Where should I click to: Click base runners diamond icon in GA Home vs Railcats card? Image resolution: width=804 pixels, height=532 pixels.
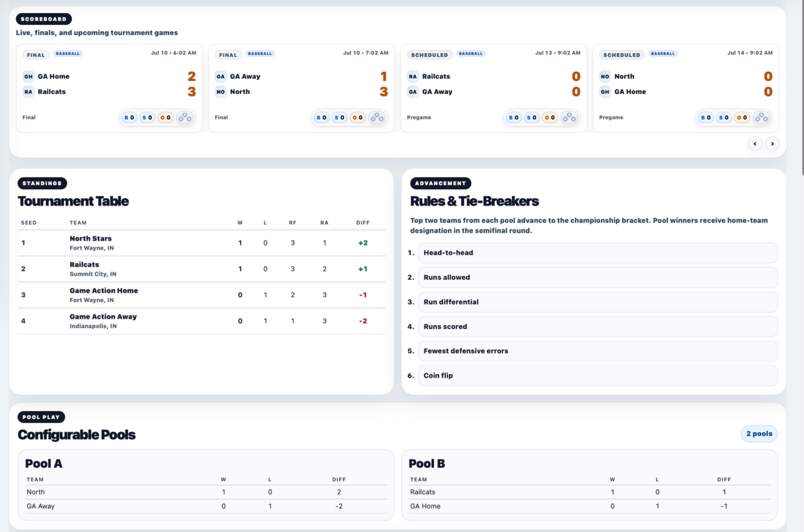point(185,117)
